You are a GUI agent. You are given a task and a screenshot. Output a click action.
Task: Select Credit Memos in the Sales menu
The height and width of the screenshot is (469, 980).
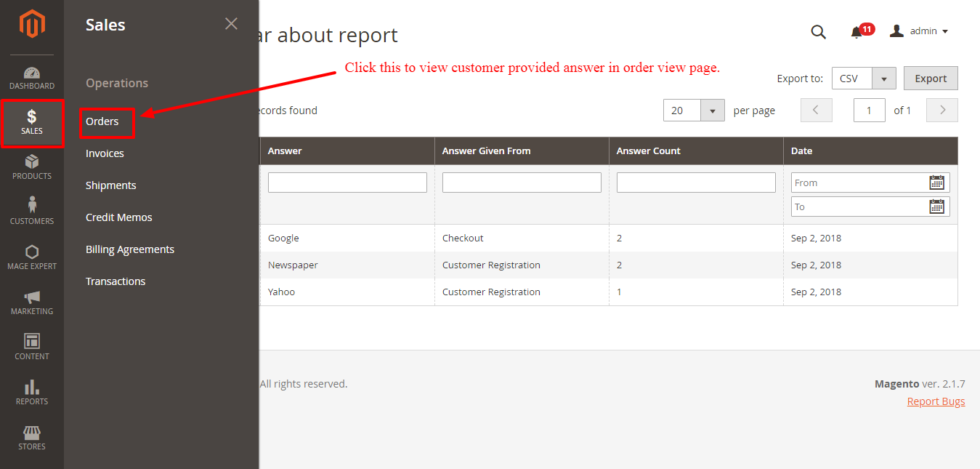coord(119,217)
